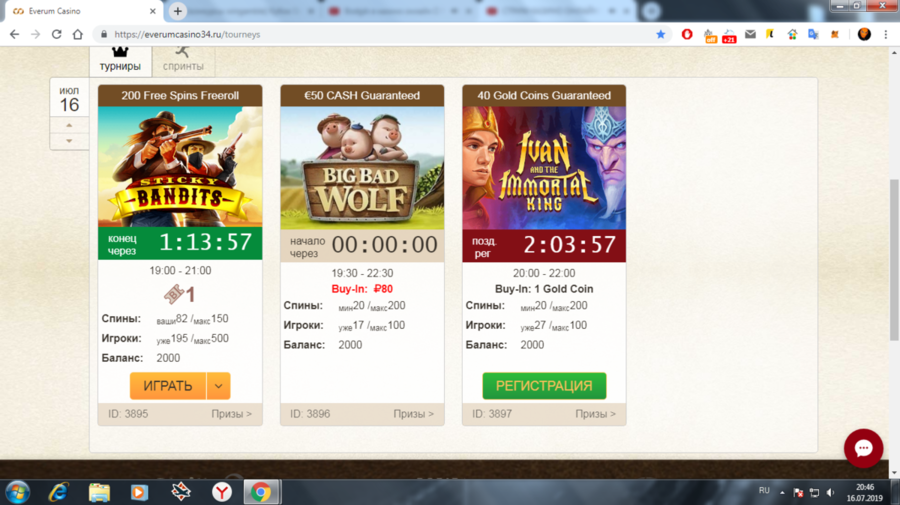Open the Chrome three-dot menu
The height and width of the screenshot is (505, 900).
(885, 34)
